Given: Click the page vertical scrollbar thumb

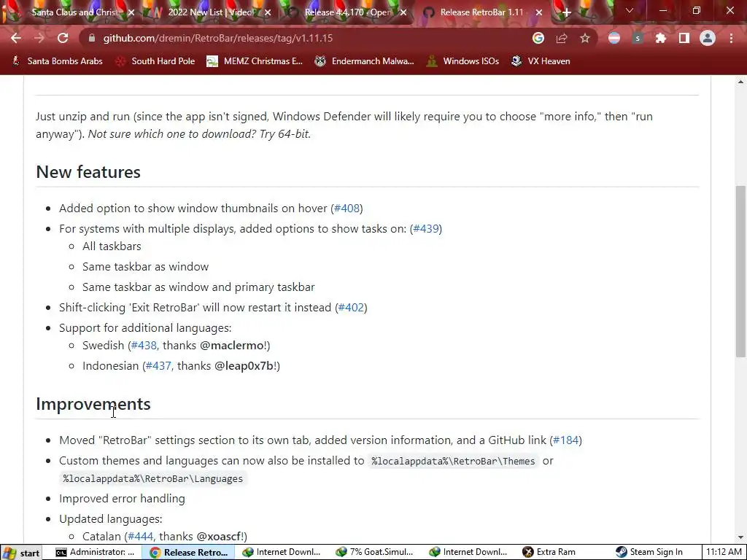Looking at the screenshot, I should 740,271.
